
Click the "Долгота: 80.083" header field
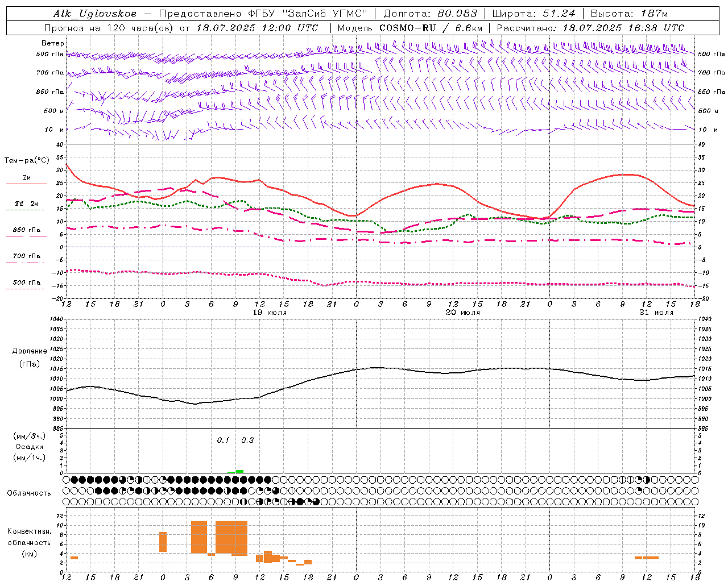[x=431, y=14]
